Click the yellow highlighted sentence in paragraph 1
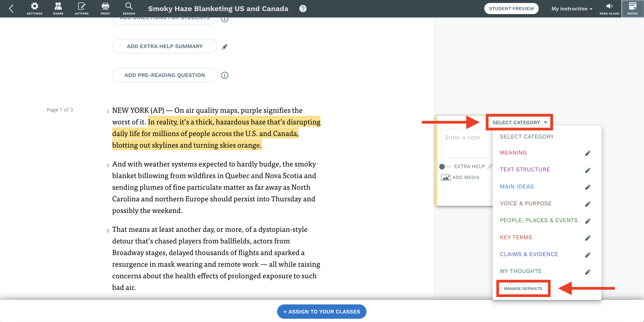644x322 pixels. (x=216, y=133)
